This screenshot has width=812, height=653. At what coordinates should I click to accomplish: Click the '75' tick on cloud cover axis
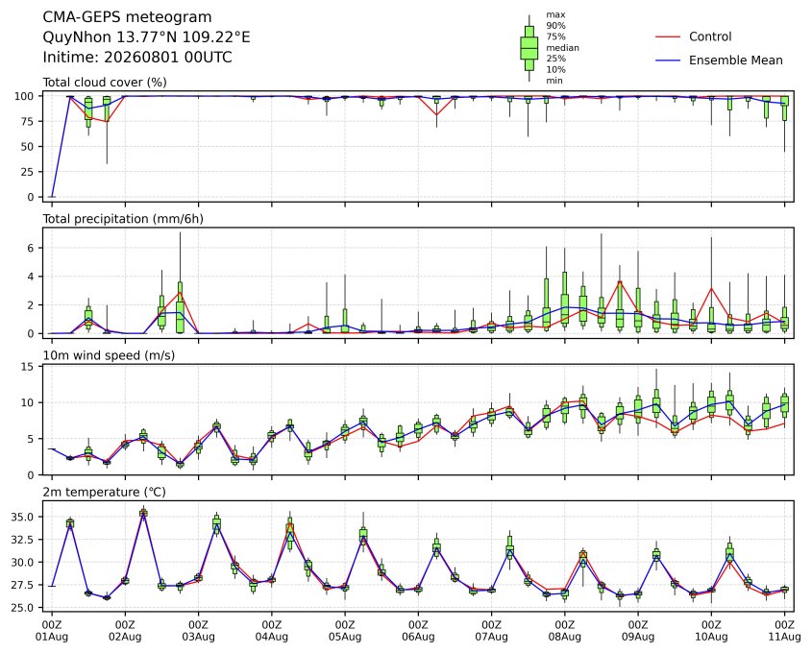tap(27, 122)
